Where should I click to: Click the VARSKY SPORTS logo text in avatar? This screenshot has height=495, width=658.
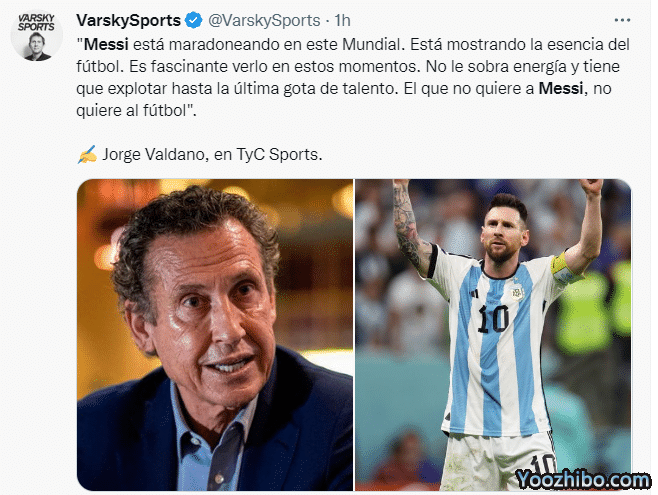pos(36,22)
